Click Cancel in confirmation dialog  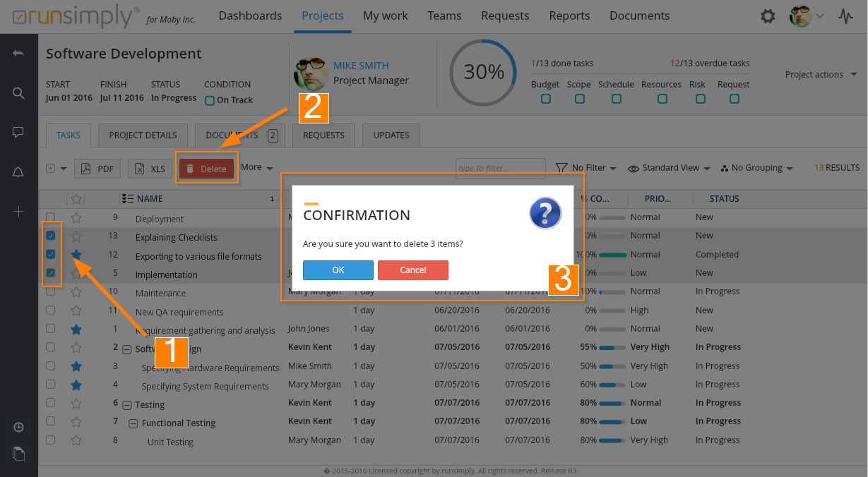click(x=413, y=270)
